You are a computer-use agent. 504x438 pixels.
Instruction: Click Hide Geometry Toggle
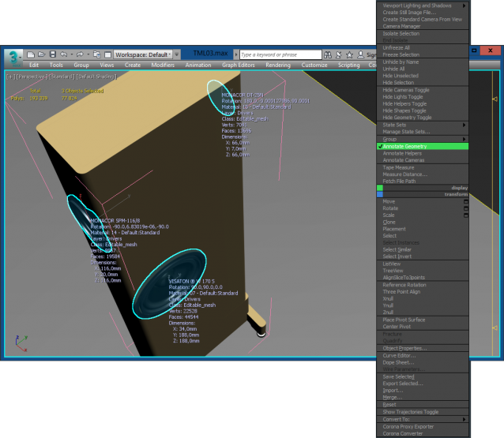click(x=423, y=118)
